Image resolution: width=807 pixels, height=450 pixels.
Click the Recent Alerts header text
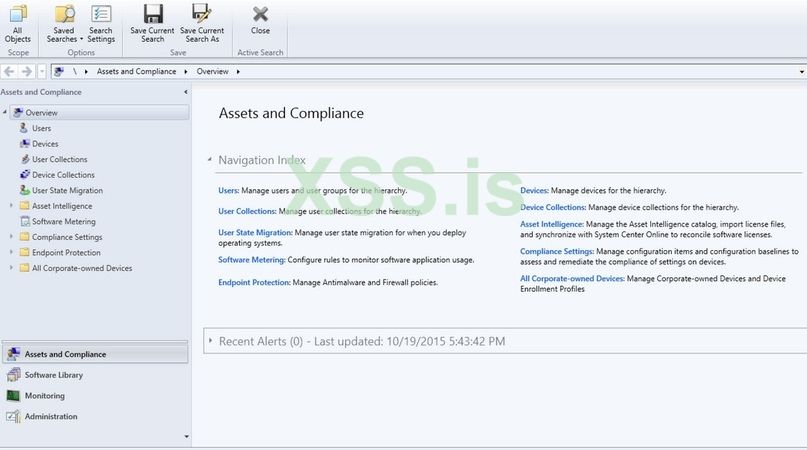[x=362, y=341]
